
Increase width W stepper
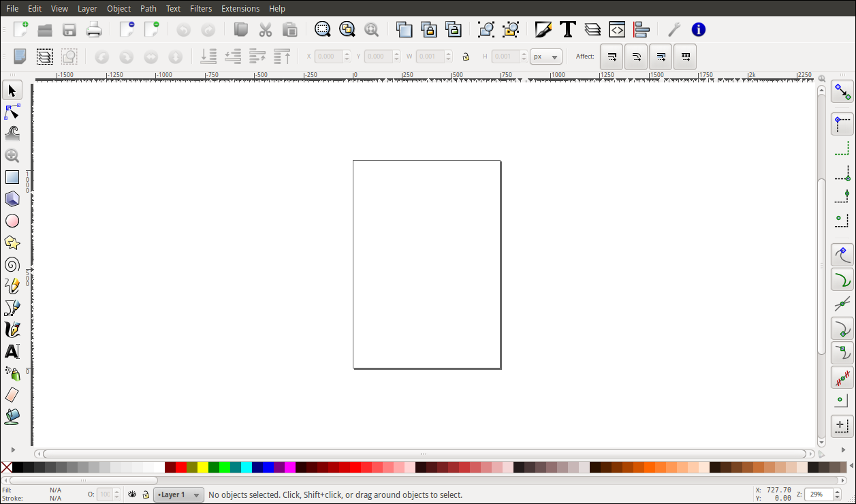(x=448, y=53)
